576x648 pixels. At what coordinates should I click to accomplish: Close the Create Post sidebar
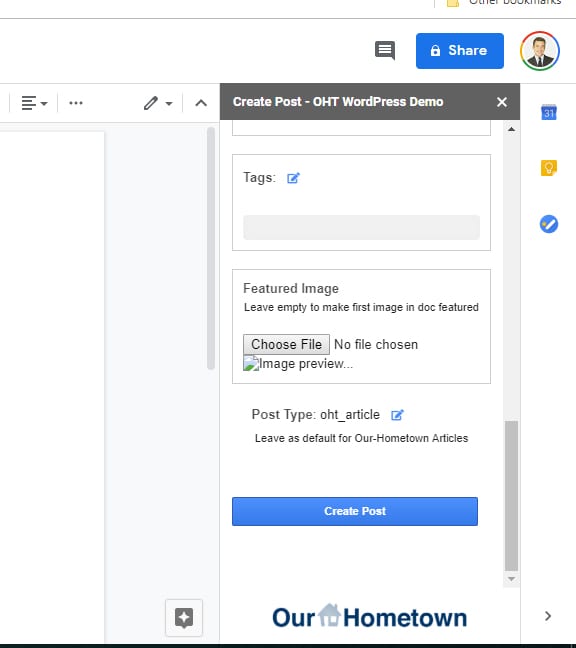point(502,102)
